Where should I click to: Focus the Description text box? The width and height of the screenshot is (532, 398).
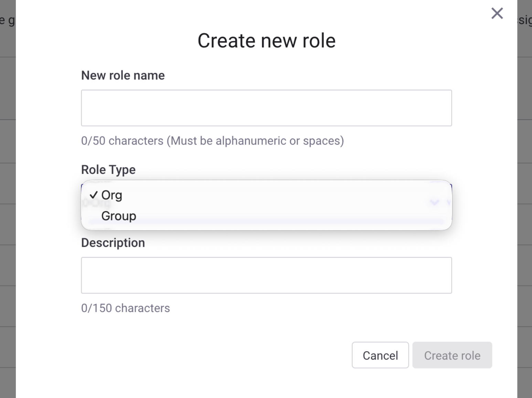click(266, 275)
